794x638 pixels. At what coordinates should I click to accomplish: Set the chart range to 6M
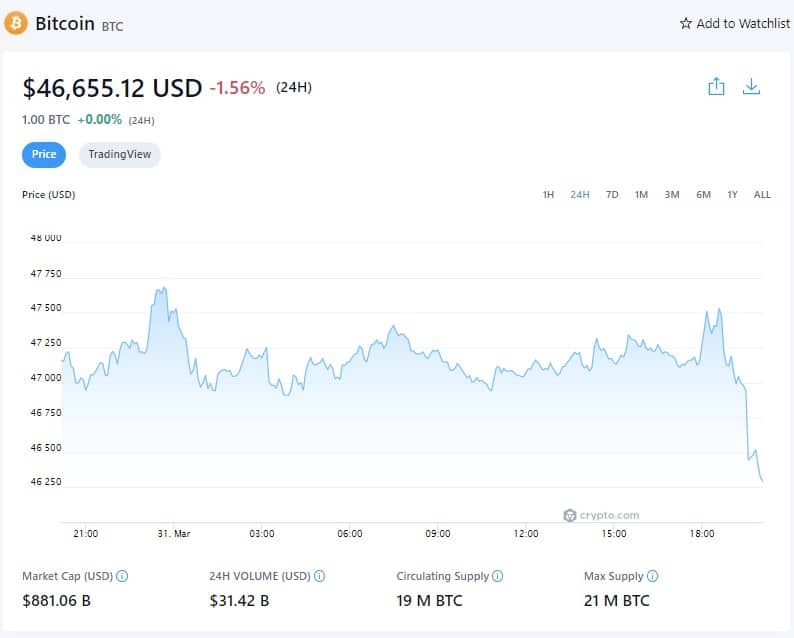click(x=703, y=194)
